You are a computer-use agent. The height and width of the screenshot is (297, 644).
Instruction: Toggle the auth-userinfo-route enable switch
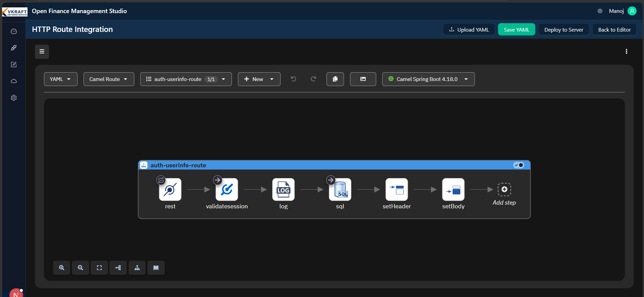[519, 165]
